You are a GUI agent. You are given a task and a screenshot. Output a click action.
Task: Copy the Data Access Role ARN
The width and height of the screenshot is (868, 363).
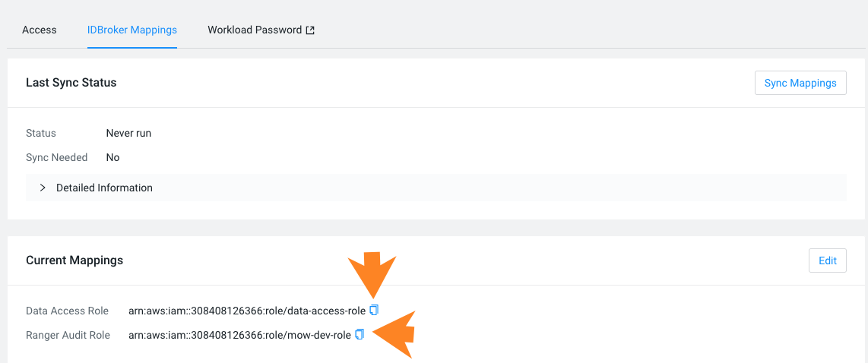(373, 310)
